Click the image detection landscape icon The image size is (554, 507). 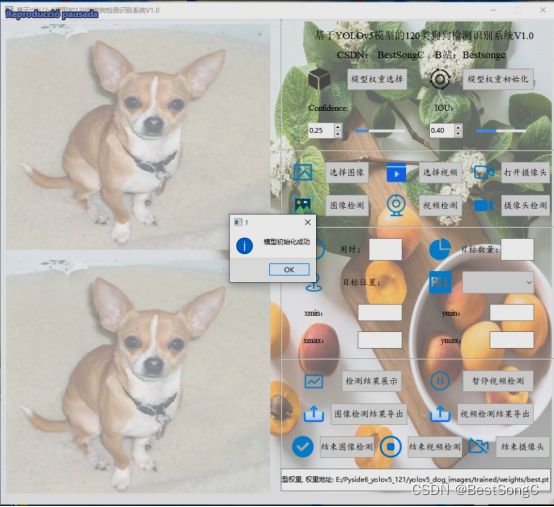(303, 205)
